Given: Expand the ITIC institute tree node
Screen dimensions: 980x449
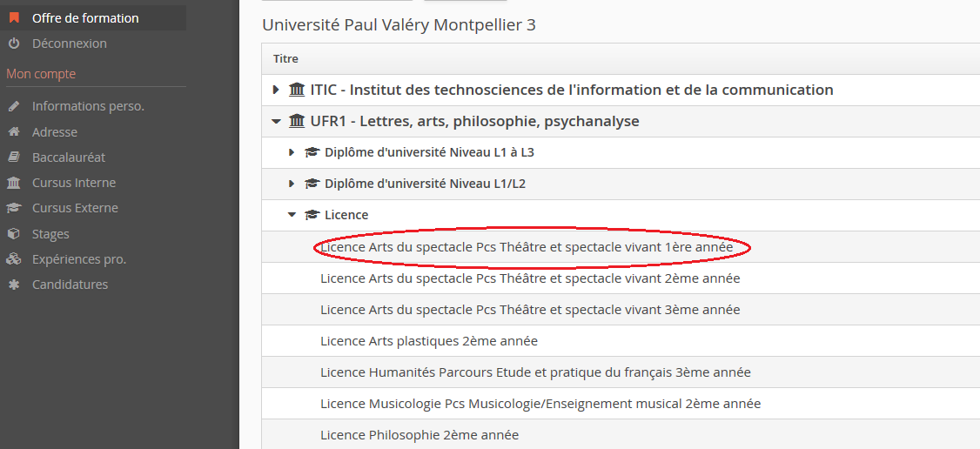Looking at the screenshot, I should pyautogui.click(x=276, y=90).
